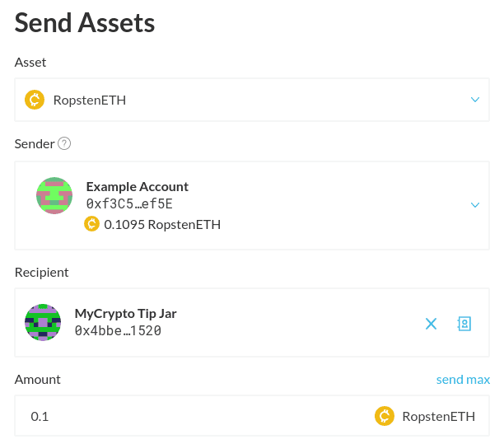
Task: Click the Sender label
Action: pos(35,144)
